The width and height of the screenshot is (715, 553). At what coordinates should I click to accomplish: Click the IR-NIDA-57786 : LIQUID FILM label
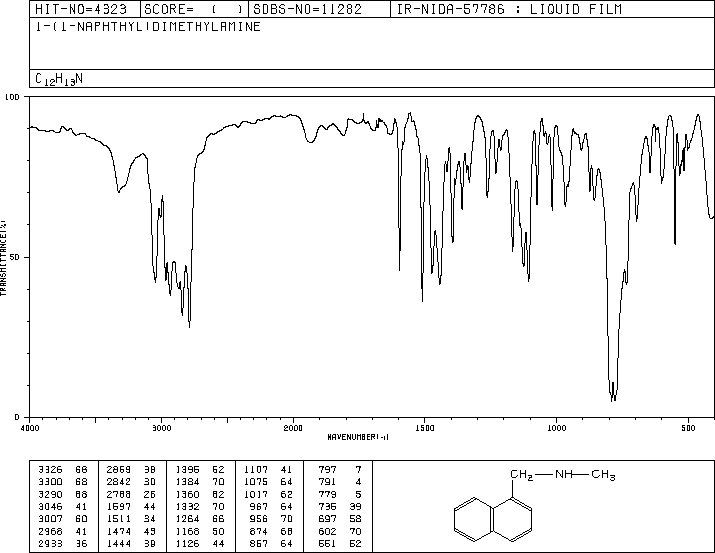click(x=509, y=9)
